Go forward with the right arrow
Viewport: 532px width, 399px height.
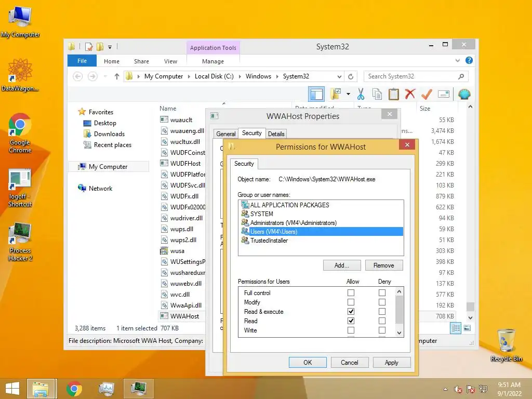92,76
